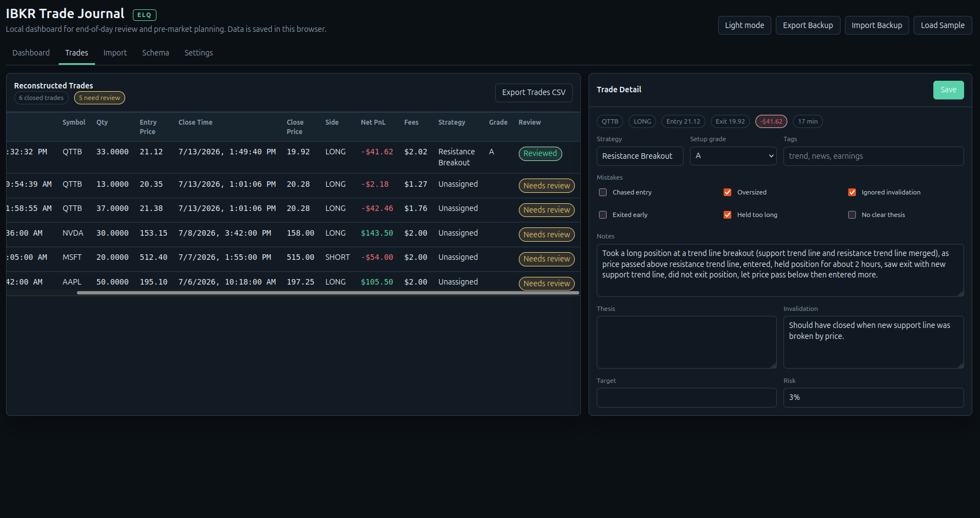Click the horizontal table scrollbar
The image size is (980, 518).
[x=328, y=293]
